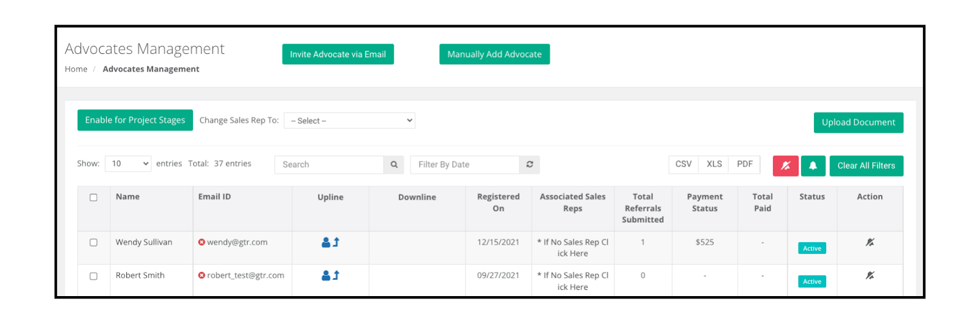Click the search magnifier icon
The image size is (980, 323).
394,165
